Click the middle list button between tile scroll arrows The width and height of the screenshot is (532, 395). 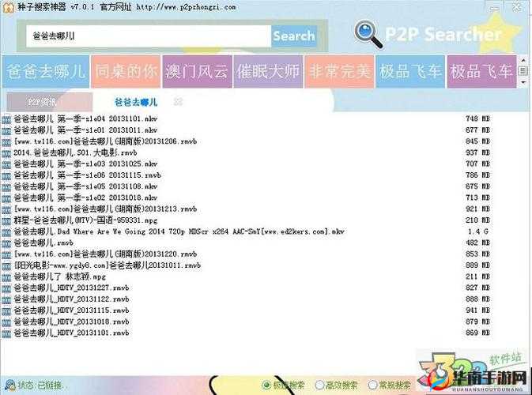tap(523, 71)
